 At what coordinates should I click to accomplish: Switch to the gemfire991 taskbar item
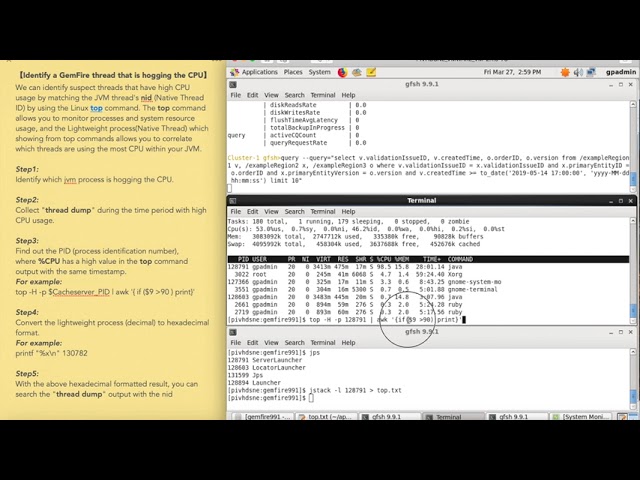[263, 416]
